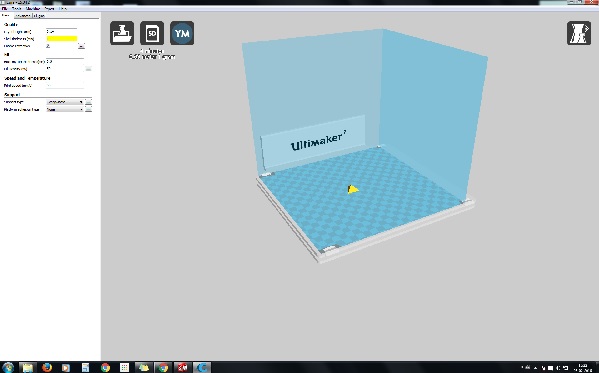Switch to the blue C Cura taskbar icon

202,368
